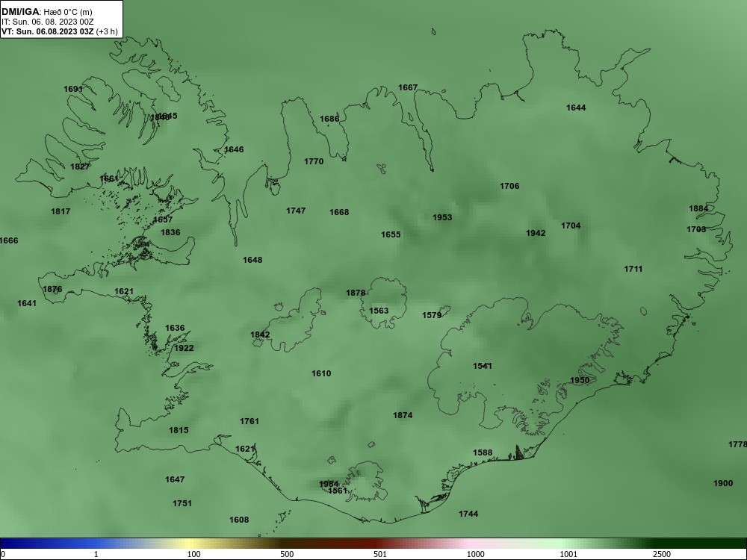Pick the 1876 value on Snæfellsnes tip
This screenshot has height=560, width=747.
52,289
